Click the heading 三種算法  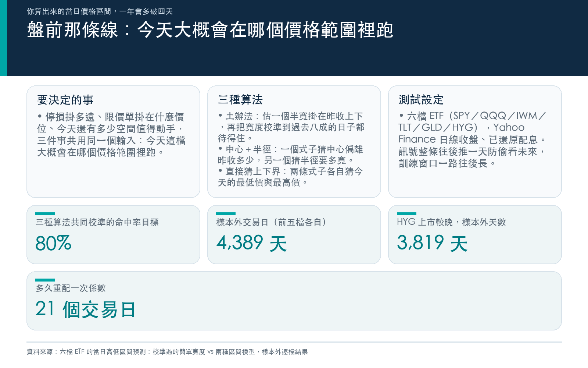240,99
